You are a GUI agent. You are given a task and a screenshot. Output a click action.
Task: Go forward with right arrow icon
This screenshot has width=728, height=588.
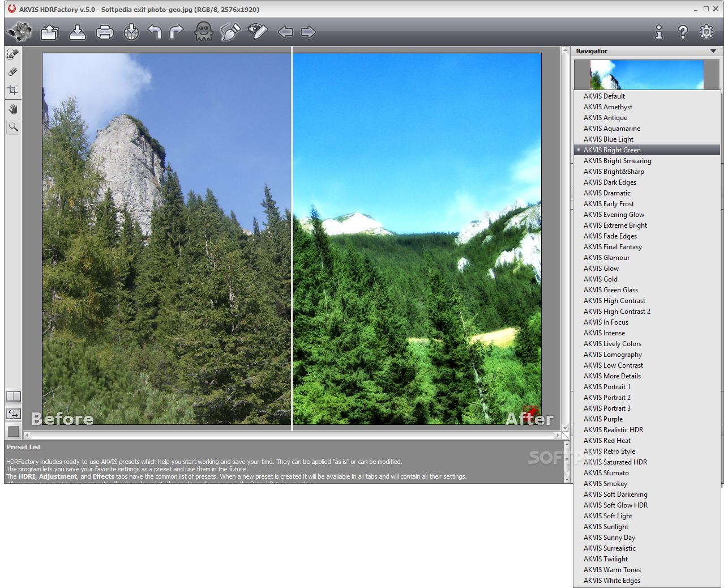[x=308, y=32]
